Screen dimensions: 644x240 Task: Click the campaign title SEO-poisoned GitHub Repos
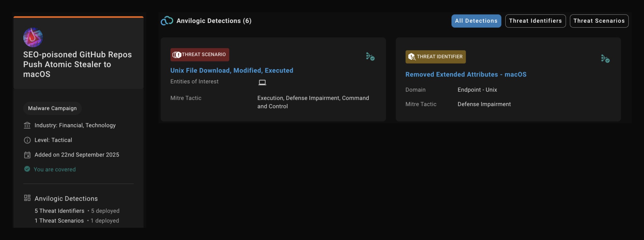coord(77,64)
